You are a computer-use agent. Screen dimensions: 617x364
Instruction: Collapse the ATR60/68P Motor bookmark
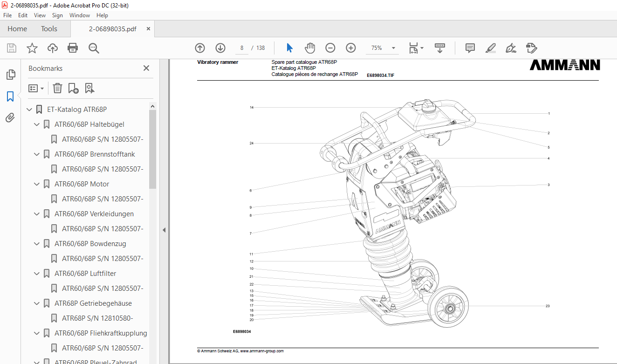pyautogui.click(x=37, y=184)
